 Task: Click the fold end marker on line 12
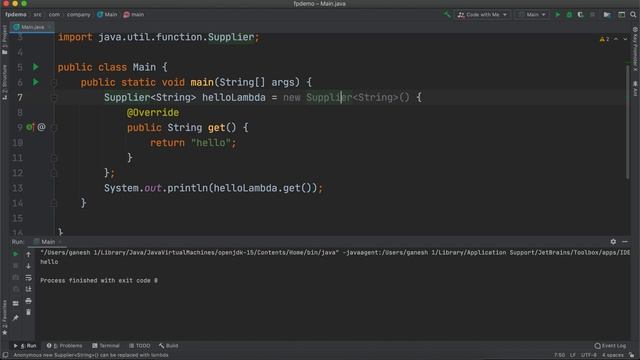(x=53, y=173)
